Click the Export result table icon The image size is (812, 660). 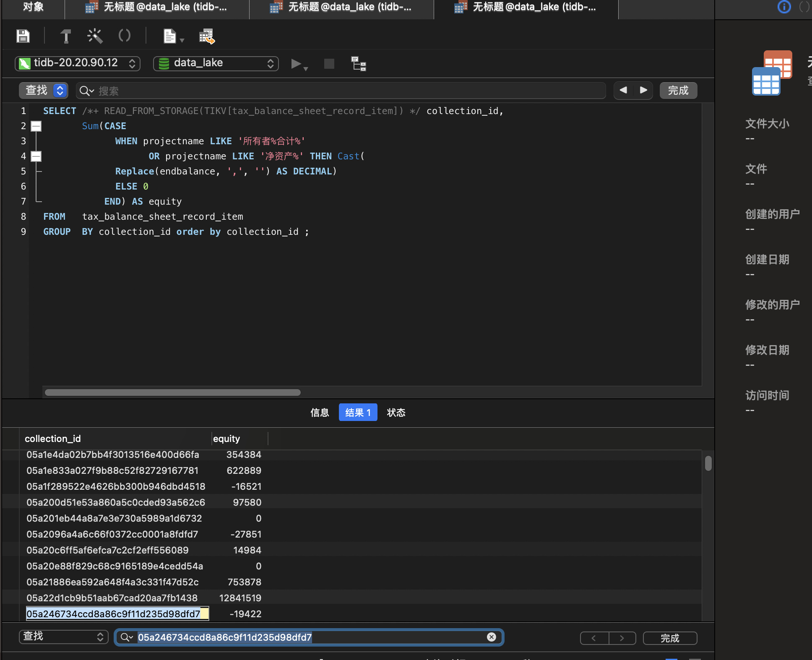pyautogui.click(x=207, y=36)
